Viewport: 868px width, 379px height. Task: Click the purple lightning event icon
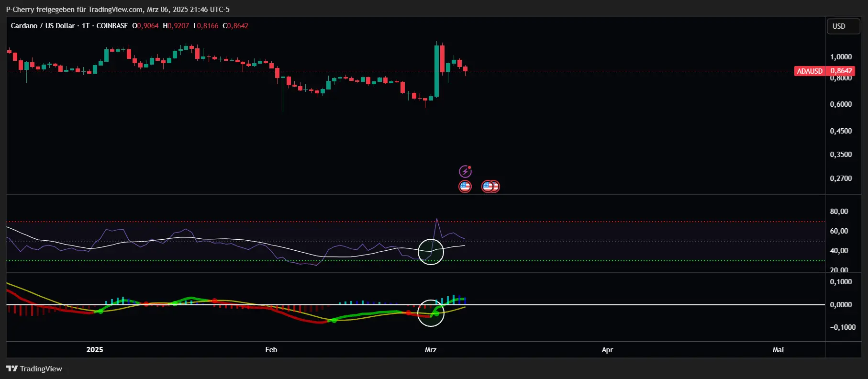point(465,171)
